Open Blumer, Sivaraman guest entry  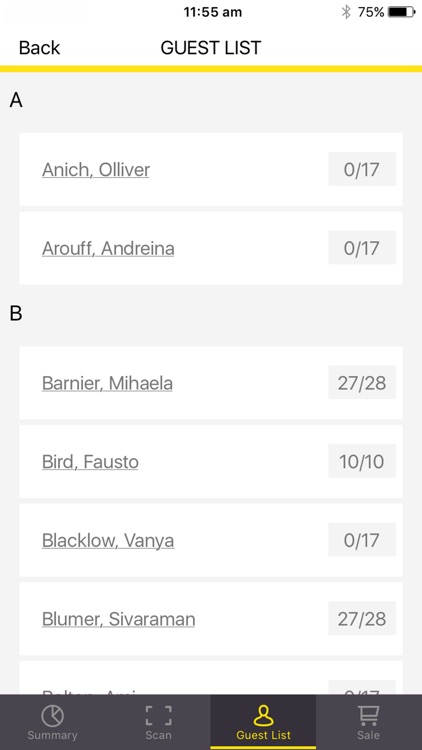pos(119,619)
